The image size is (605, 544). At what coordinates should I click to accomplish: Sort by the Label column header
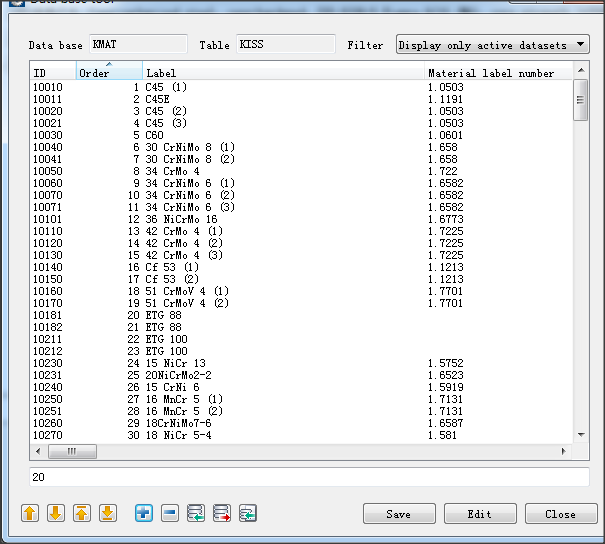(x=284, y=73)
